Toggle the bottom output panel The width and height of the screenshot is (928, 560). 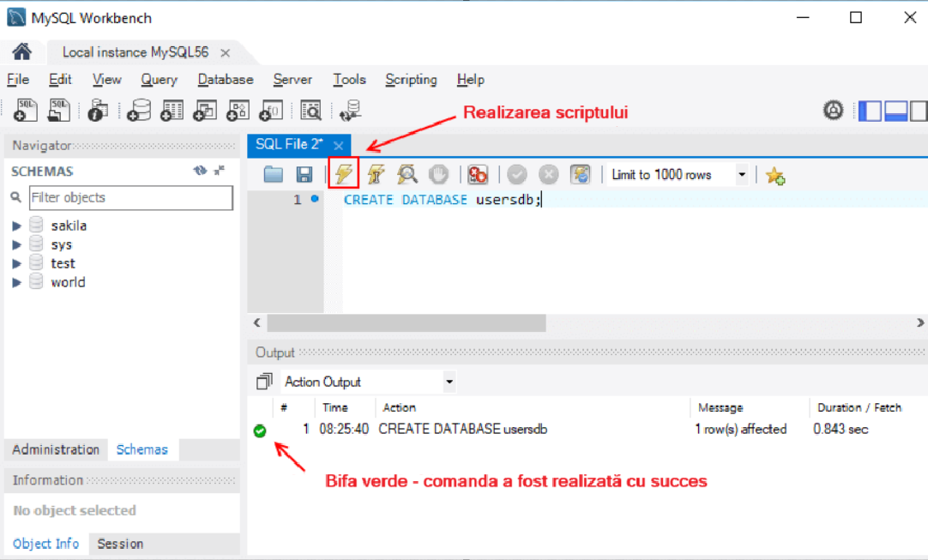tap(895, 111)
